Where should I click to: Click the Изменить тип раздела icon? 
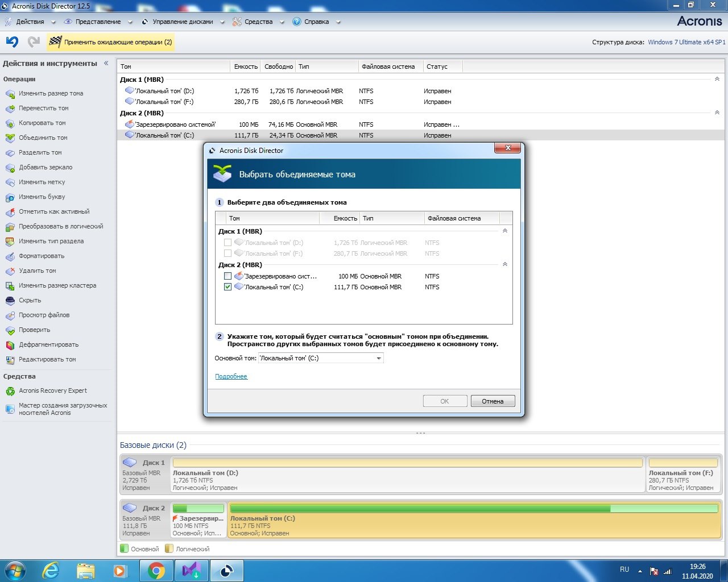click(10, 241)
